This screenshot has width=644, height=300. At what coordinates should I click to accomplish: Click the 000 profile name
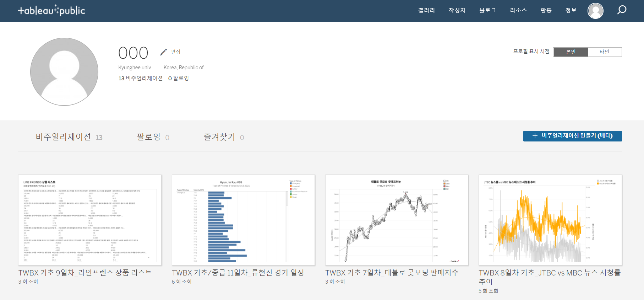pyautogui.click(x=133, y=53)
